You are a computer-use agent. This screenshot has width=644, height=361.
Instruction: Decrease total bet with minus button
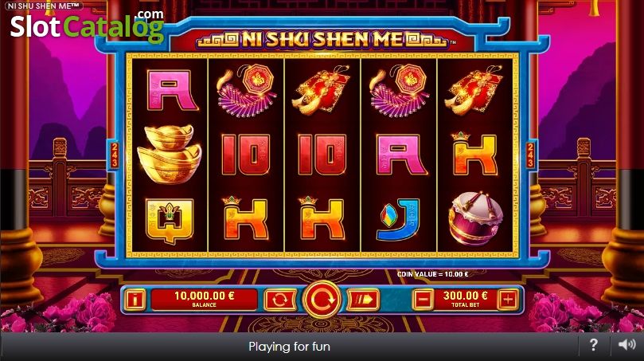tap(423, 300)
